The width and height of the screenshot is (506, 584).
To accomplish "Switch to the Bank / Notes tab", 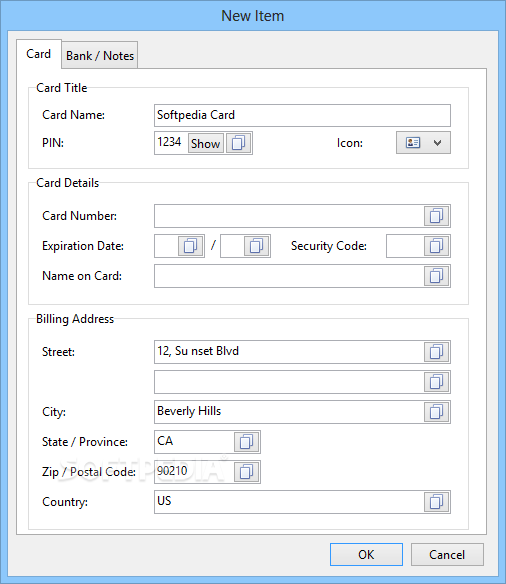I will pos(100,55).
